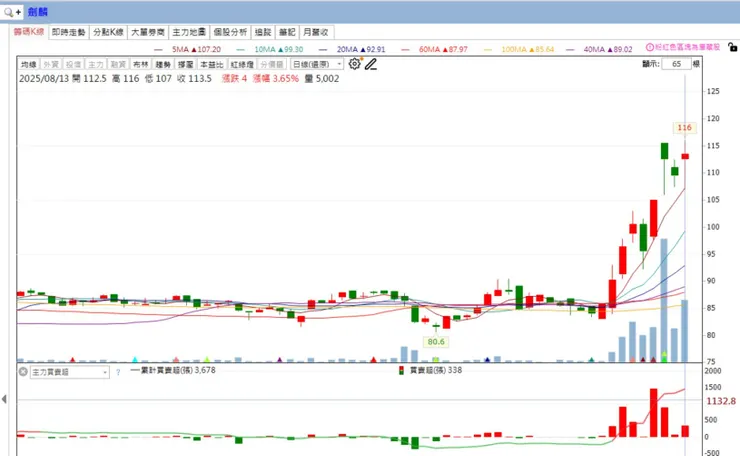Image resolution: width=740 pixels, height=456 pixels.
Task: Click the 漲幅 3.65% text
Action: (276, 78)
